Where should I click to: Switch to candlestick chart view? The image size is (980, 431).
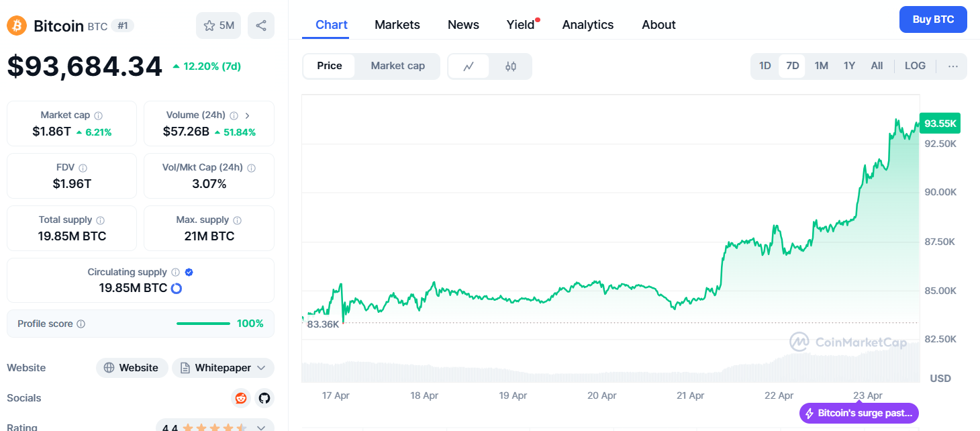coord(511,66)
